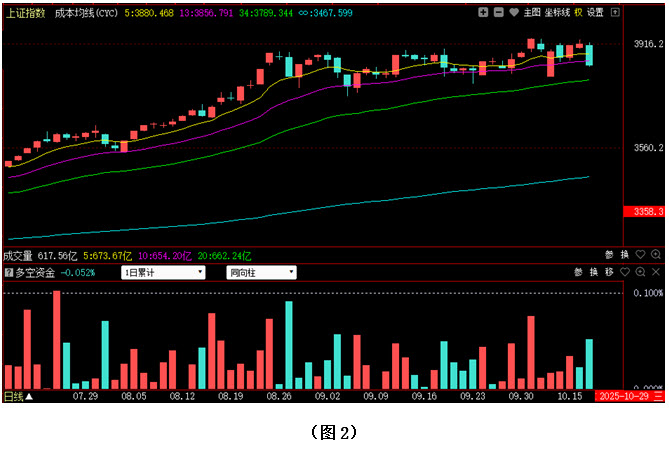Close the 多空资金 indicator panel
The width and height of the screenshot is (669, 453).
[x=656, y=272]
